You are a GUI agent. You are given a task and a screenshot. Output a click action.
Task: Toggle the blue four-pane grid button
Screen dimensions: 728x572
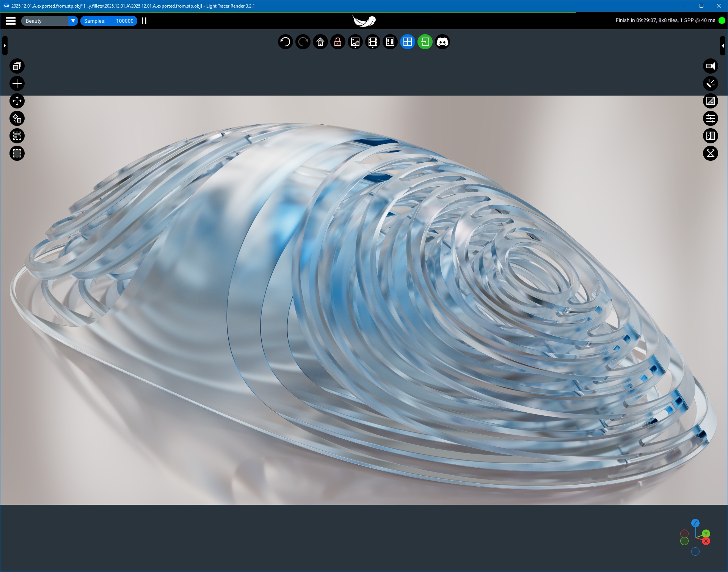point(408,42)
